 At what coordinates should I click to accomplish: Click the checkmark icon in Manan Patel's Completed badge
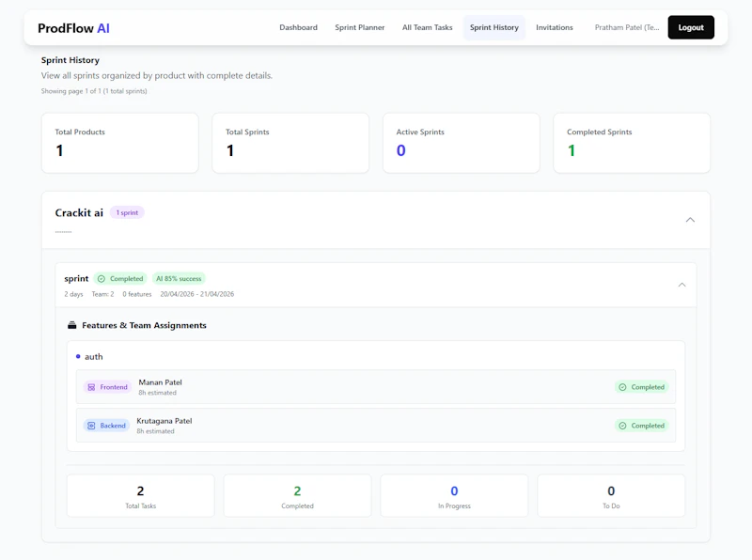point(621,386)
